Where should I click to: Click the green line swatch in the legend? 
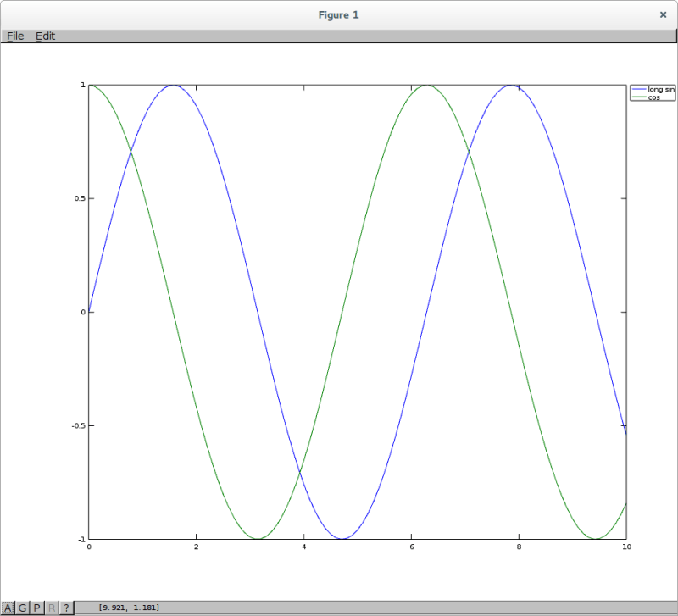tap(638, 96)
